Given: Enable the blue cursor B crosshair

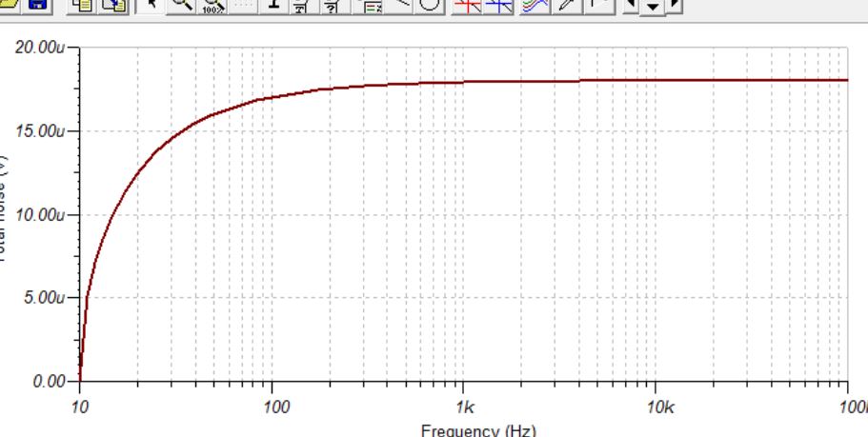Looking at the screenshot, I should pyautogui.click(x=498, y=5).
